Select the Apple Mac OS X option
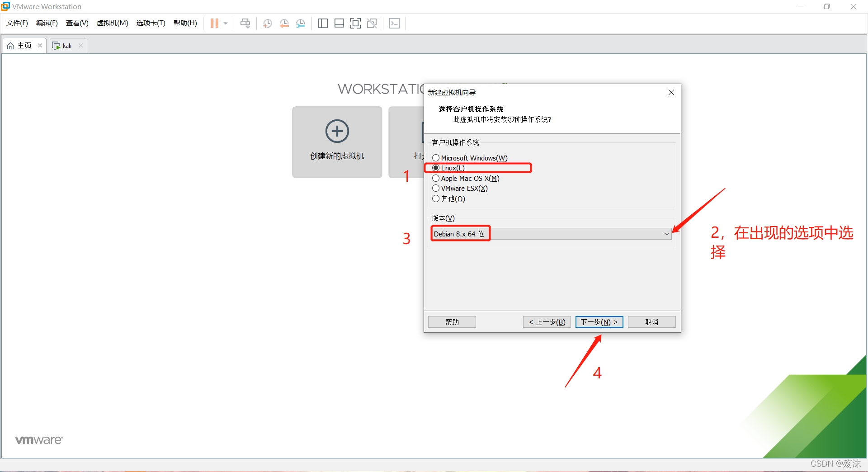Screen dimensions: 868x472 [436, 178]
